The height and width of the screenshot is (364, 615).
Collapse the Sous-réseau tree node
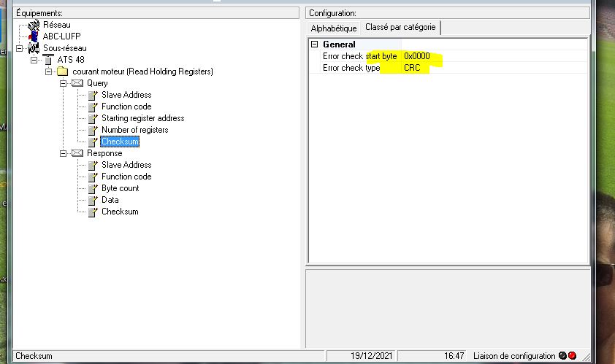coord(20,48)
